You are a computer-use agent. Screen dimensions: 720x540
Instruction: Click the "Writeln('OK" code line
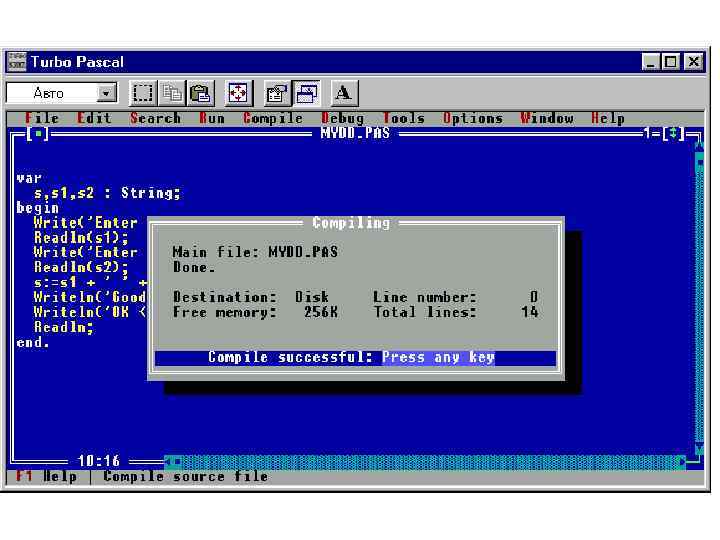[90, 312]
